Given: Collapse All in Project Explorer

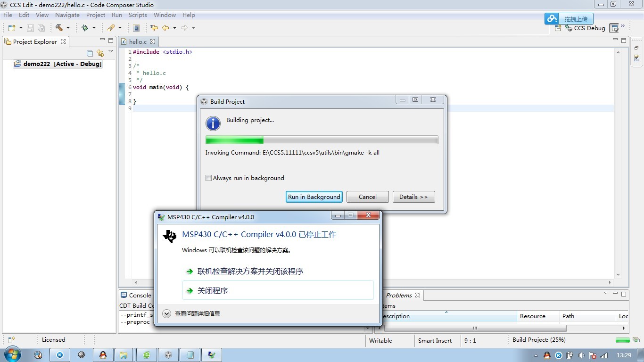Looking at the screenshot, I should [x=90, y=53].
